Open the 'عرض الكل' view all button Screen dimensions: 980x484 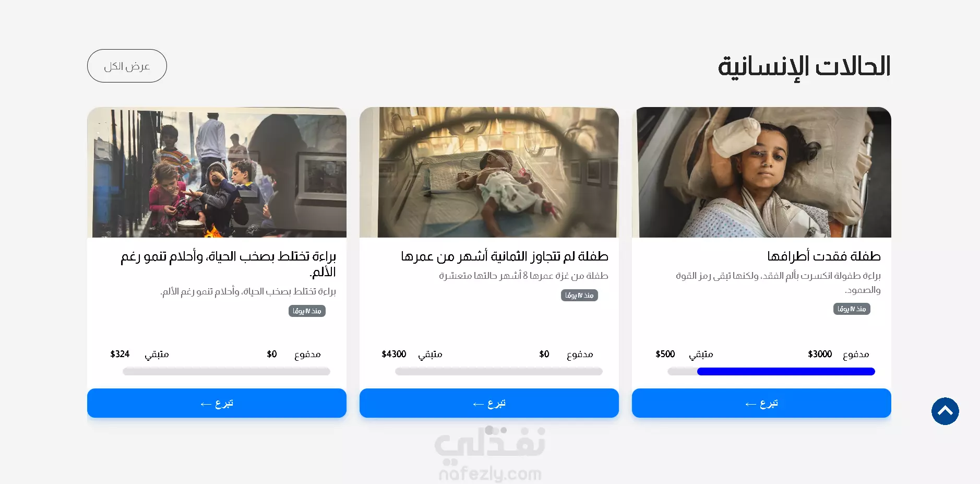coord(127,66)
